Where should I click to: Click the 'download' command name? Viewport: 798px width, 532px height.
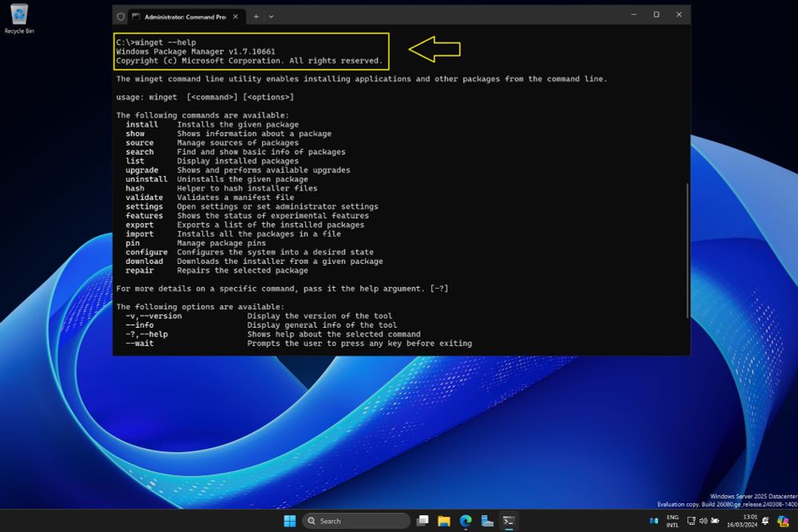144,262
